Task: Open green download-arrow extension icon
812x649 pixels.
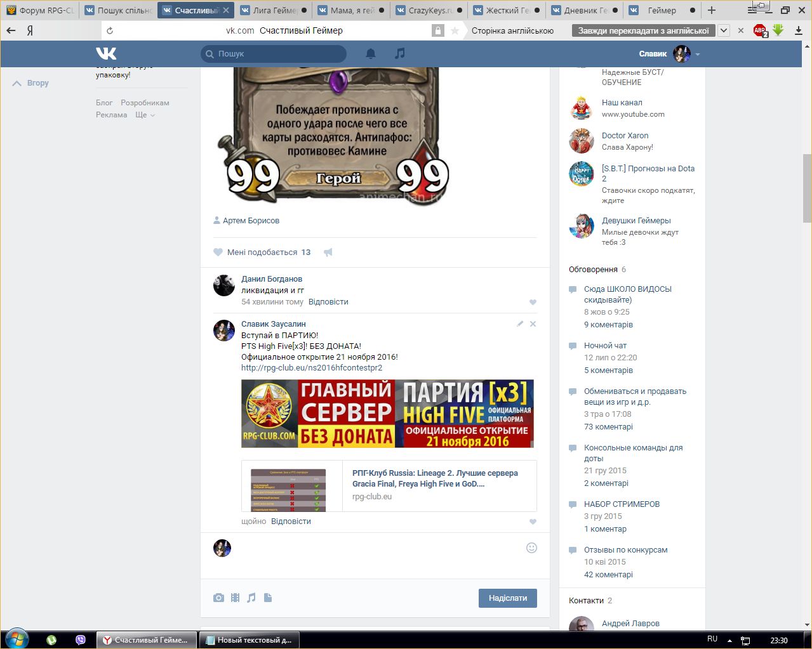Action: coord(778,30)
